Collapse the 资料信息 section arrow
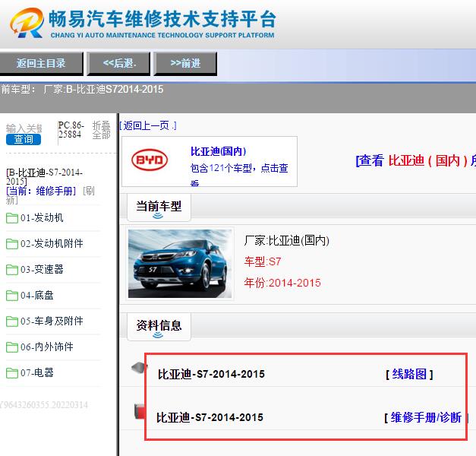The width and height of the screenshot is (476, 456). 158,335
